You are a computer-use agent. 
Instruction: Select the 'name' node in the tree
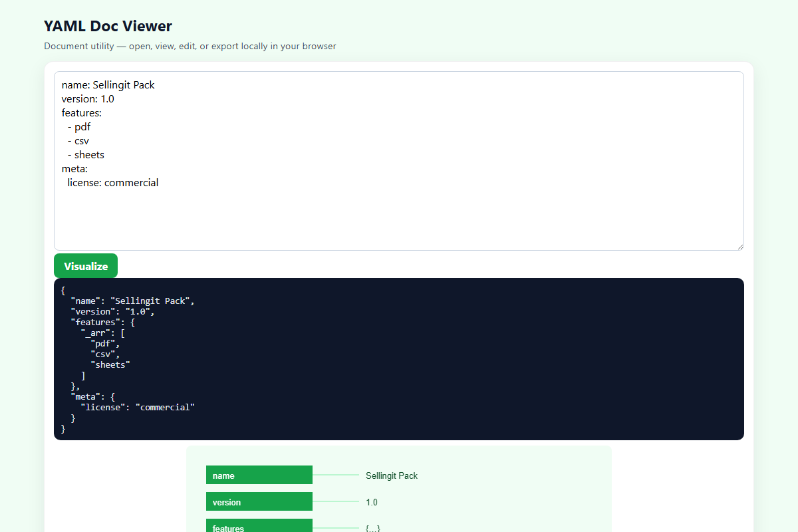point(259,475)
